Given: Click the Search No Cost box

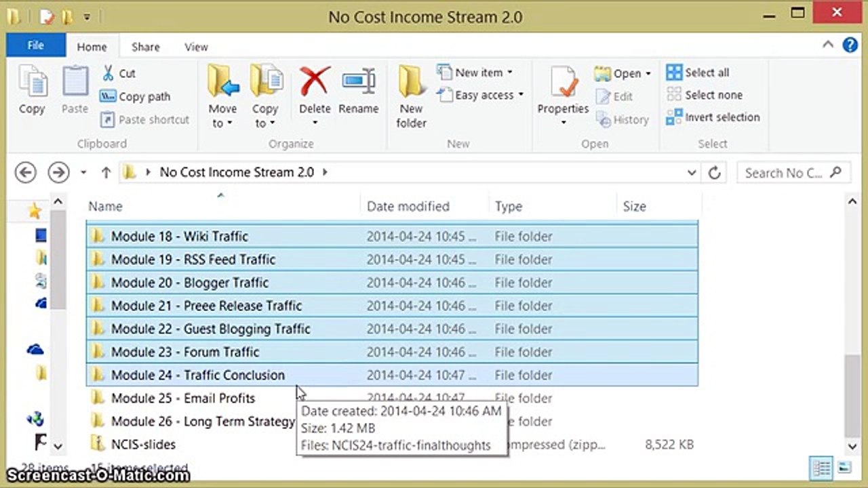Looking at the screenshot, I should (793, 172).
